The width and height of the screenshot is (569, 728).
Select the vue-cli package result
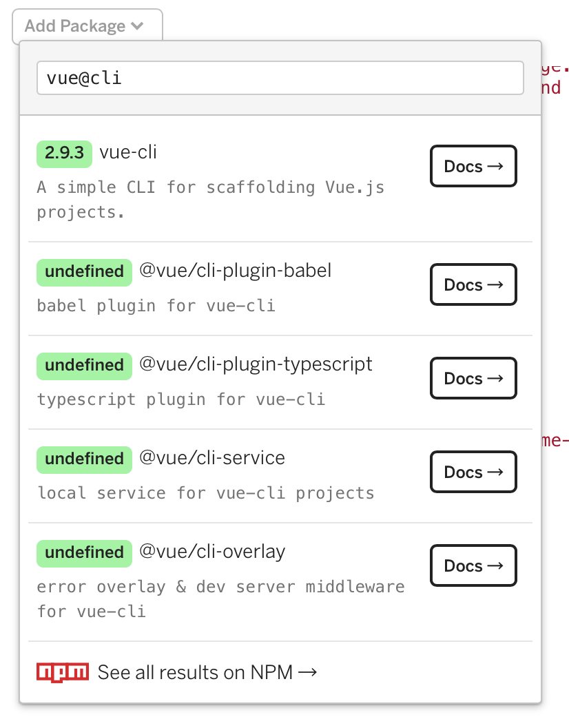128,152
